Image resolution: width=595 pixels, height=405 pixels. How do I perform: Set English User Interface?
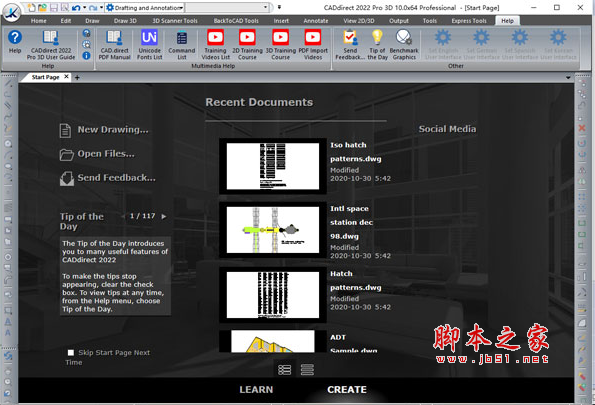443,44
